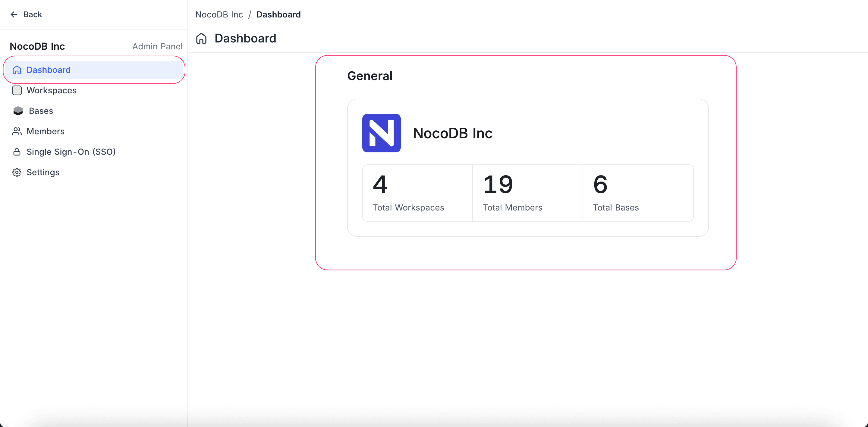This screenshot has width=868, height=427.
Task: Click the home icon beside page title
Action: 202,38
